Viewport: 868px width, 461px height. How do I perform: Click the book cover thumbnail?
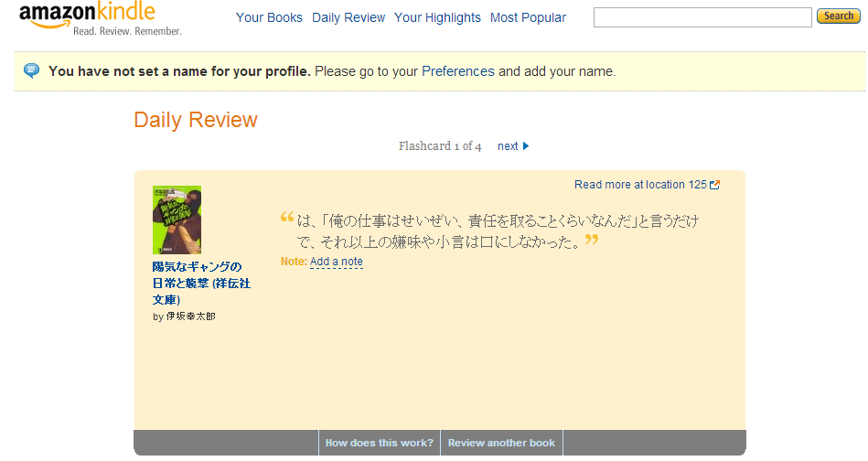(x=177, y=220)
